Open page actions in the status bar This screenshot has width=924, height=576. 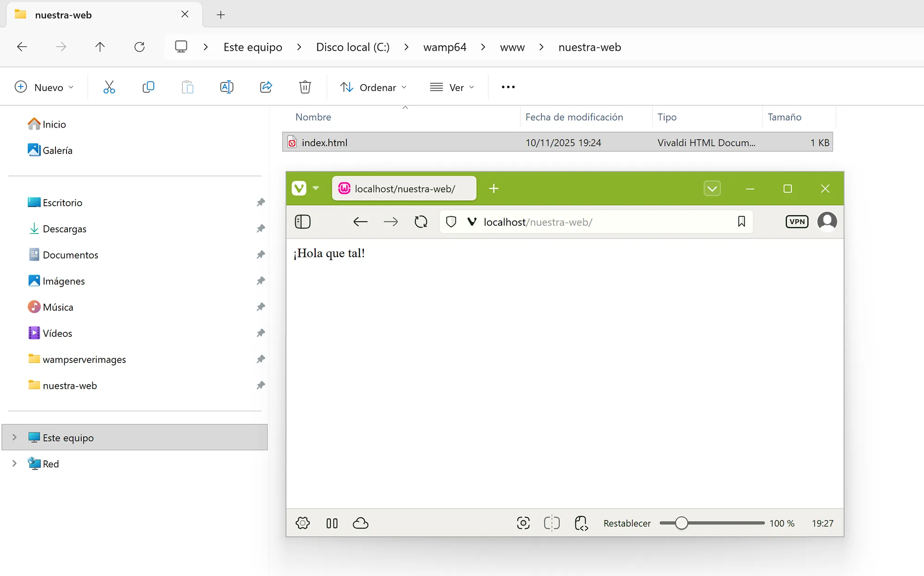[581, 523]
